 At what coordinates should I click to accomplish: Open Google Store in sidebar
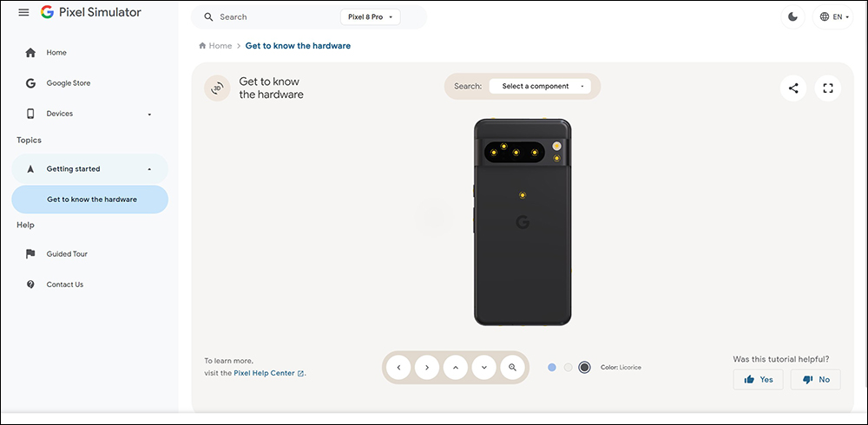89,83
